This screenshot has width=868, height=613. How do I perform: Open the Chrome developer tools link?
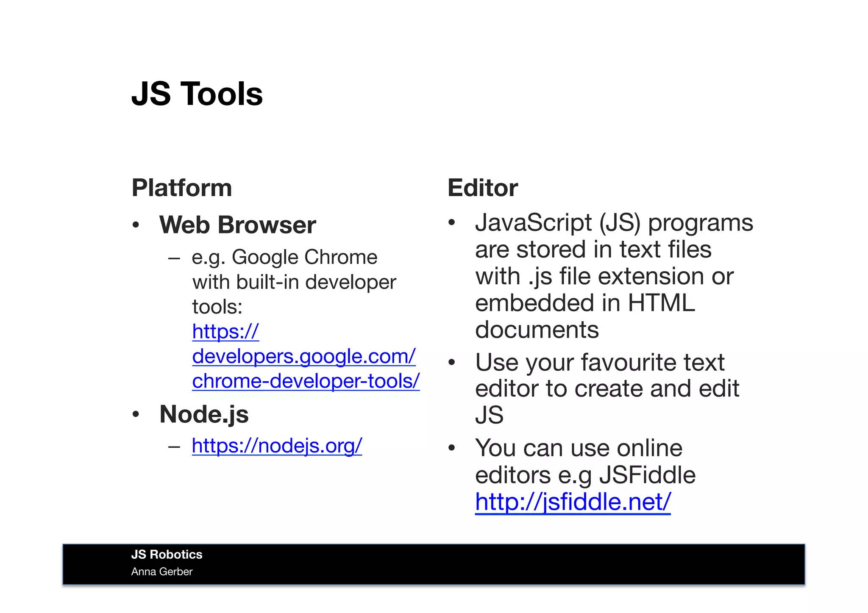(306, 381)
